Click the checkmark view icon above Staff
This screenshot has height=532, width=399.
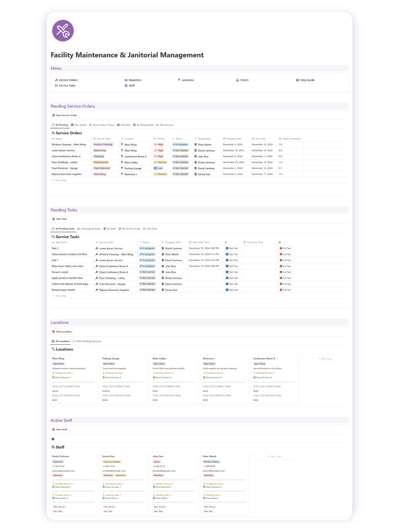coord(53,439)
